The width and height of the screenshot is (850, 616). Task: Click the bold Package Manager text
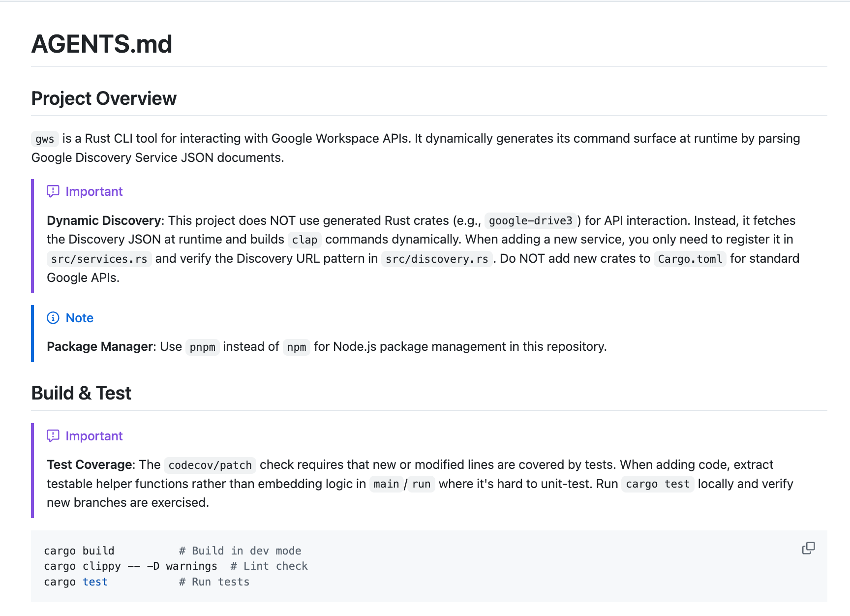[100, 347]
